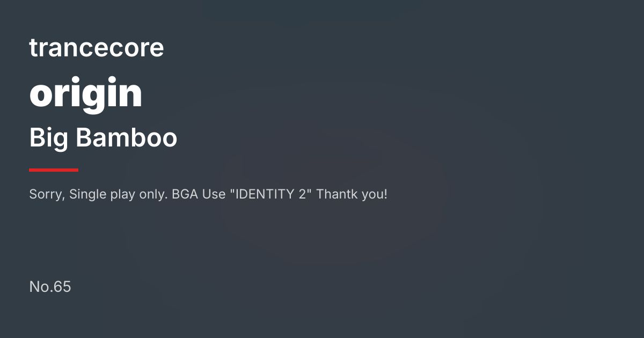This screenshot has height=338, width=644.
Task: Click the word "you!" ending the comment
Action: pos(374,194)
